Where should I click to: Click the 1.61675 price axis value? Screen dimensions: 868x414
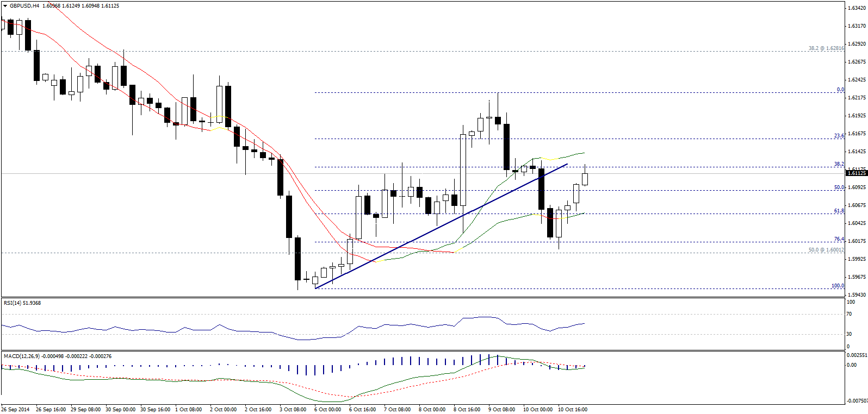pos(857,133)
